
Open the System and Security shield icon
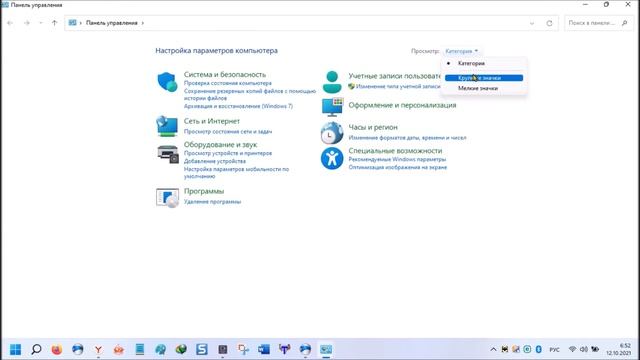[x=167, y=82]
